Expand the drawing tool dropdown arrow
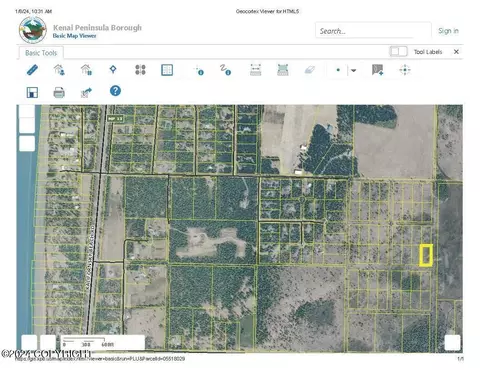The height and width of the screenshot is (370, 480). click(354, 70)
